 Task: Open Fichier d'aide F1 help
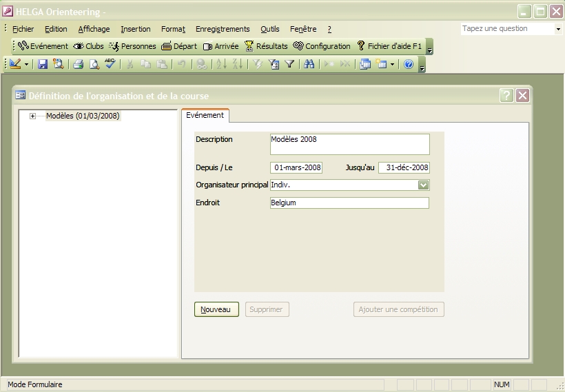click(389, 46)
